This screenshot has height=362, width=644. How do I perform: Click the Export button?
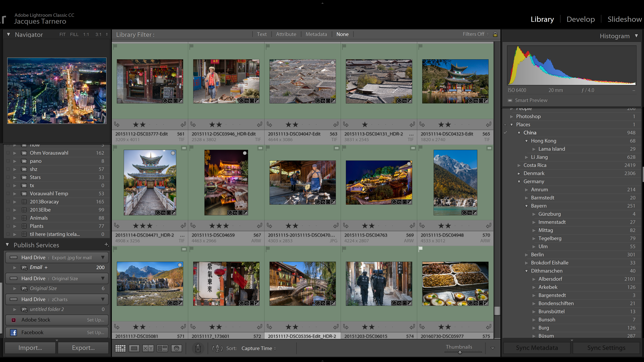coord(83,348)
